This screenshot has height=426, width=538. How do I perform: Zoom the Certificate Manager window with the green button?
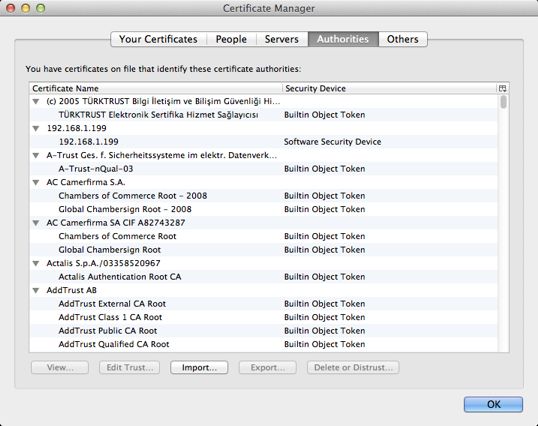coord(41,8)
